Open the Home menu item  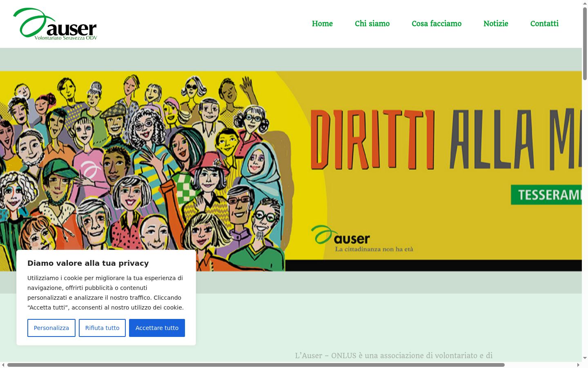(x=322, y=24)
